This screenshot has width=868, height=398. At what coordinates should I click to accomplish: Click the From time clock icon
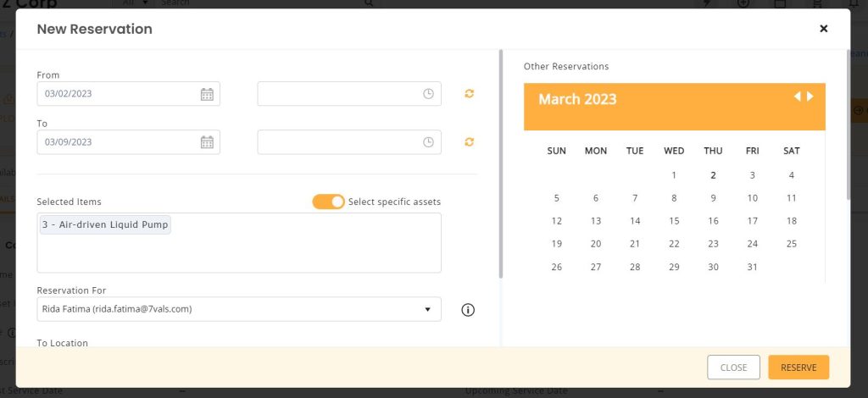428,94
